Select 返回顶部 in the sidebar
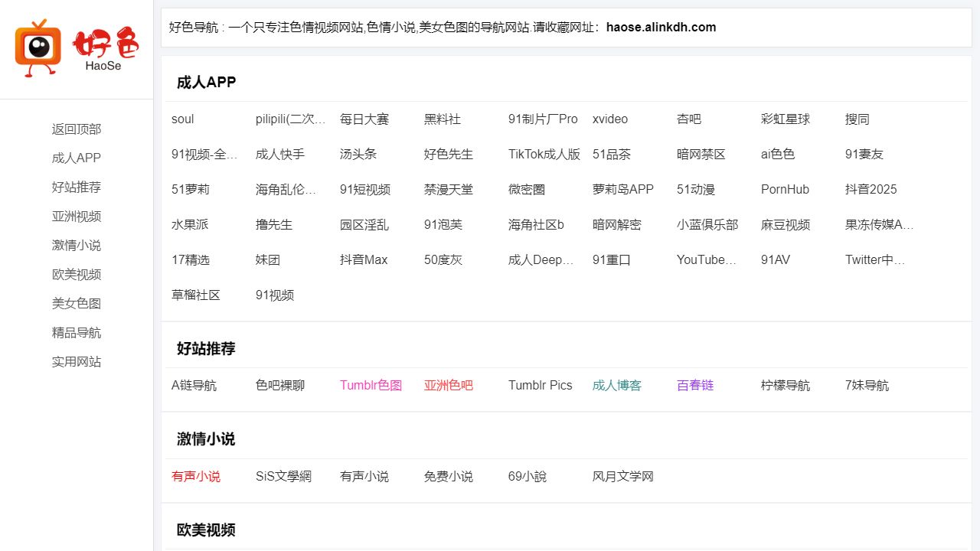This screenshot has height=551, width=980. click(x=77, y=129)
